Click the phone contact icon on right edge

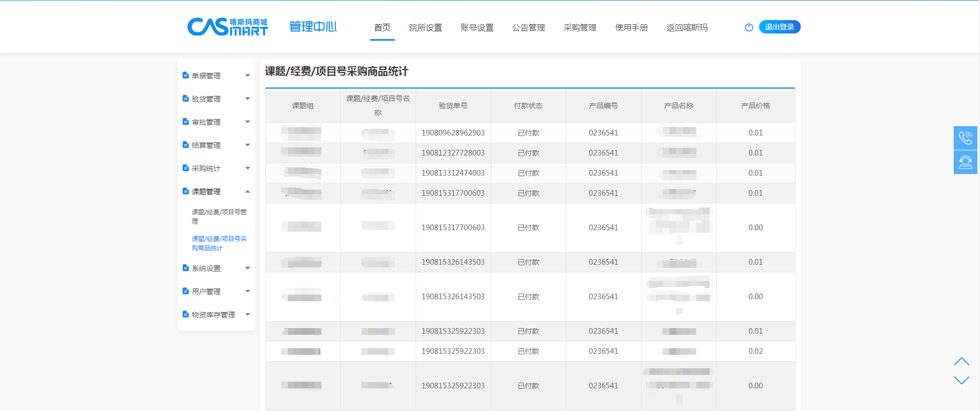pos(965,138)
